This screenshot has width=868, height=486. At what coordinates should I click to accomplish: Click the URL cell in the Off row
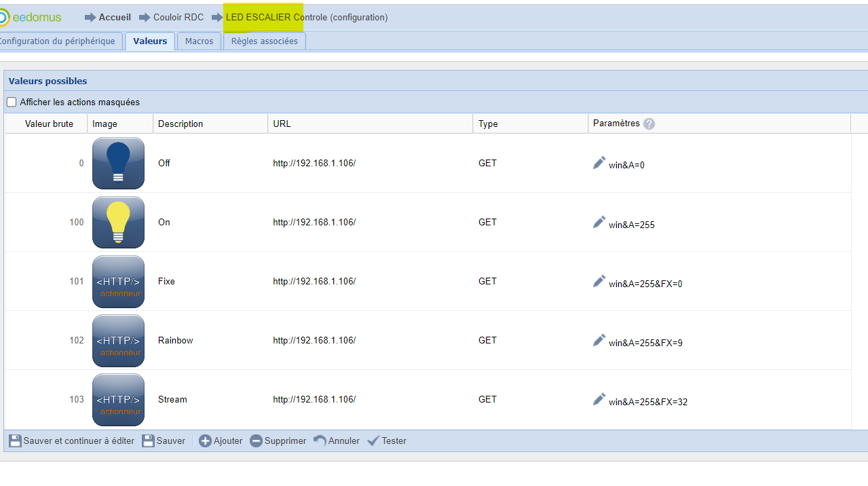[370, 163]
